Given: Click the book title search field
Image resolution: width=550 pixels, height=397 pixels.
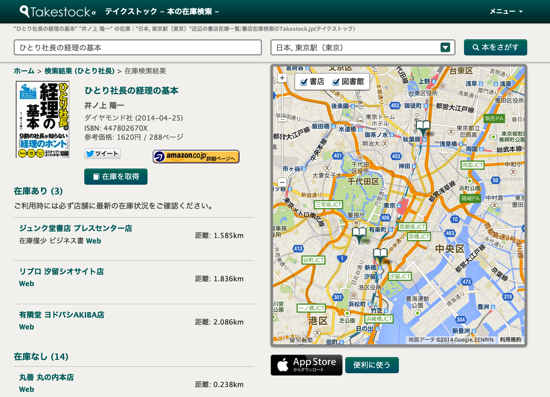Looking at the screenshot, I should pos(138,47).
